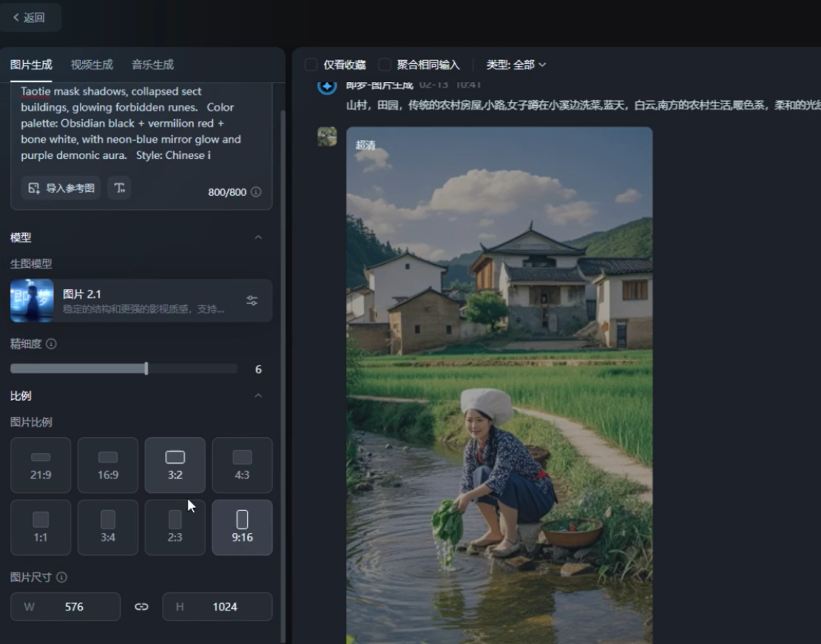
Task: Choose the 3:2 aspect ratio
Action: [x=175, y=465]
